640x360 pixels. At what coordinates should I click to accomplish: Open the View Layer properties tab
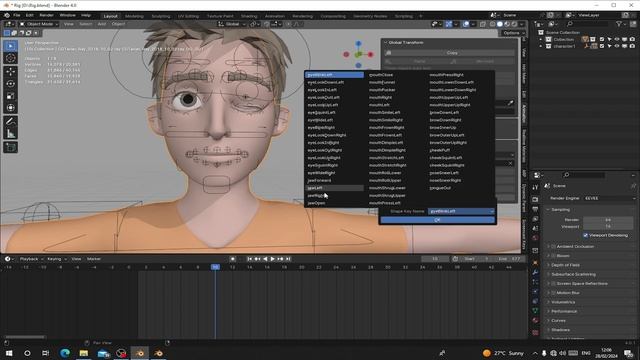tap(535, 219)
